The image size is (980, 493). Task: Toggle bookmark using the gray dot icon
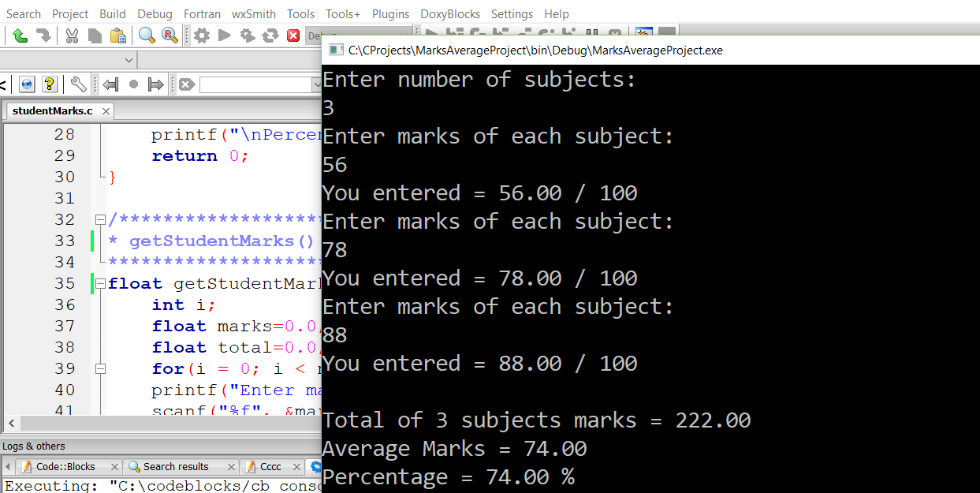coord(133,84)
